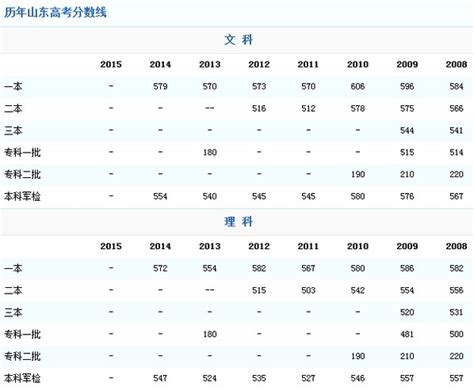The width and height of the screenshot is (474, 390).
Task: Click the 理科 本科军检 2010 score 546
Action: point(358,378)
